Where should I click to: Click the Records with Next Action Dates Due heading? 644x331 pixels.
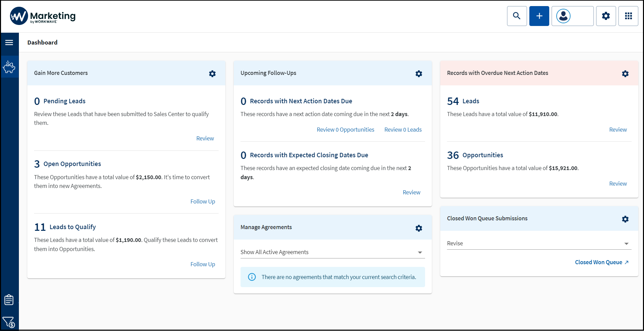point(301,101)
